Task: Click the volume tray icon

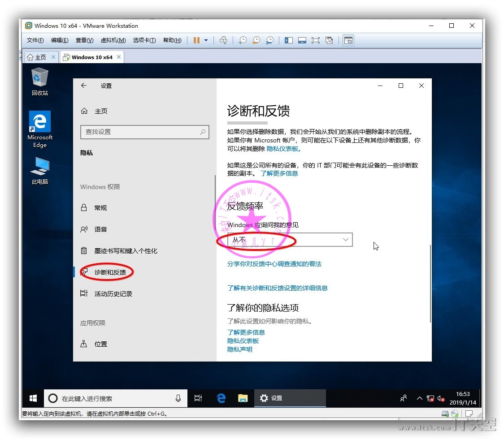Action: 441,399
